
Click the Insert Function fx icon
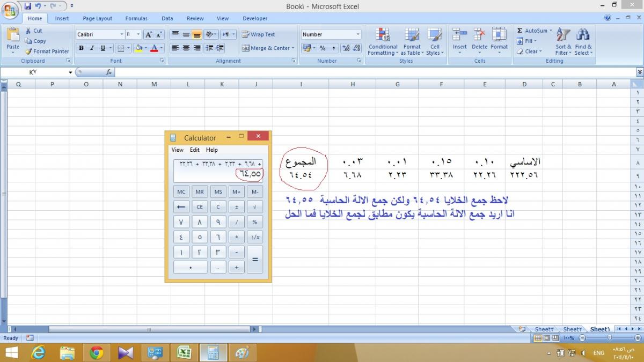pos(109,72)
